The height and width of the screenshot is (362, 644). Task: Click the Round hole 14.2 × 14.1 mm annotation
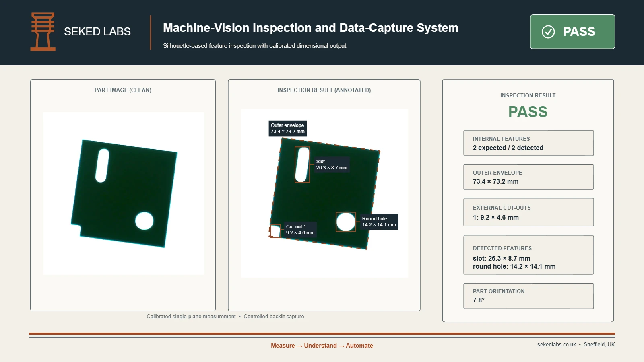pyautogui.click(x=379, y=222)
